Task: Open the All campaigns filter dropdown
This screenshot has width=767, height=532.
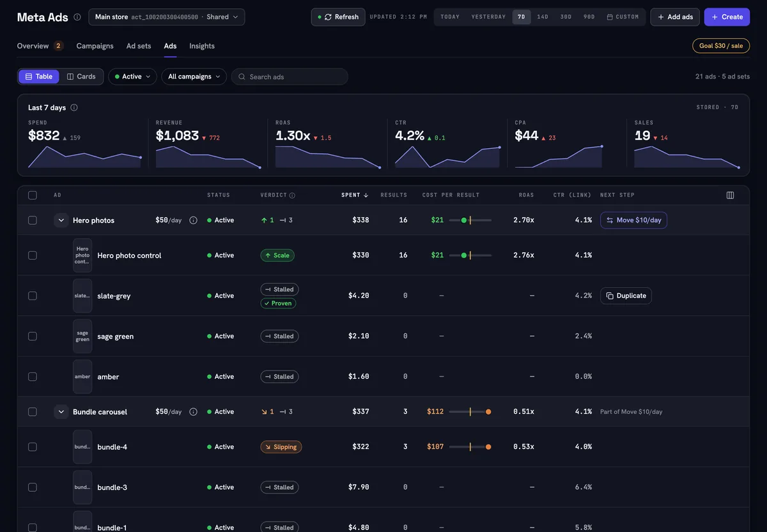Action: click(x=194, y=77)
